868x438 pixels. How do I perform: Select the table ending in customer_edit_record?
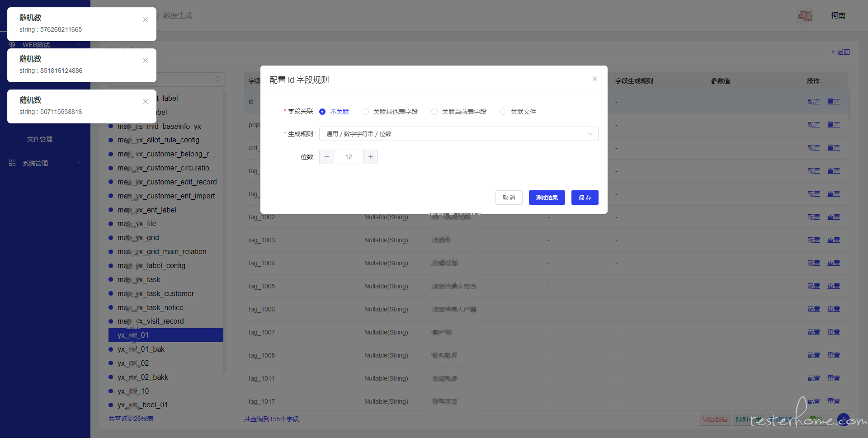pyautogui.click(x=167, y=182)
